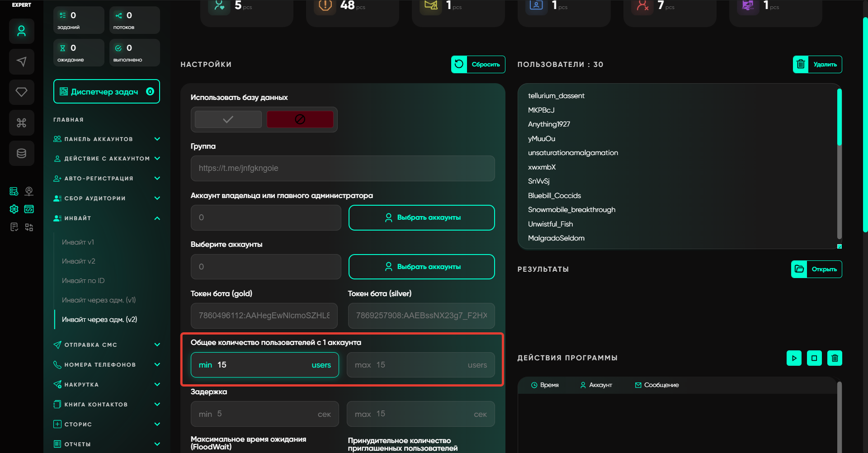Screen dimensions: 868x453
Task: Click the Сбросить settings button
Action: (478, 64)
